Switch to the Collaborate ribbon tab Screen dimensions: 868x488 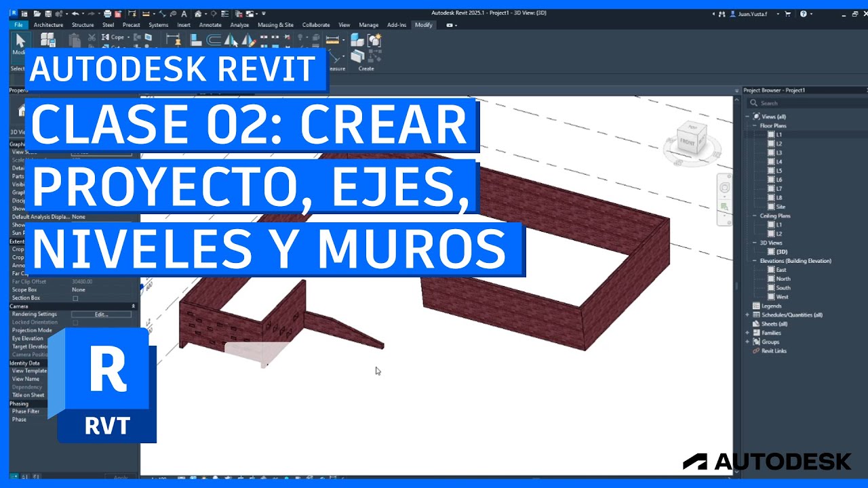coord(316,25)
